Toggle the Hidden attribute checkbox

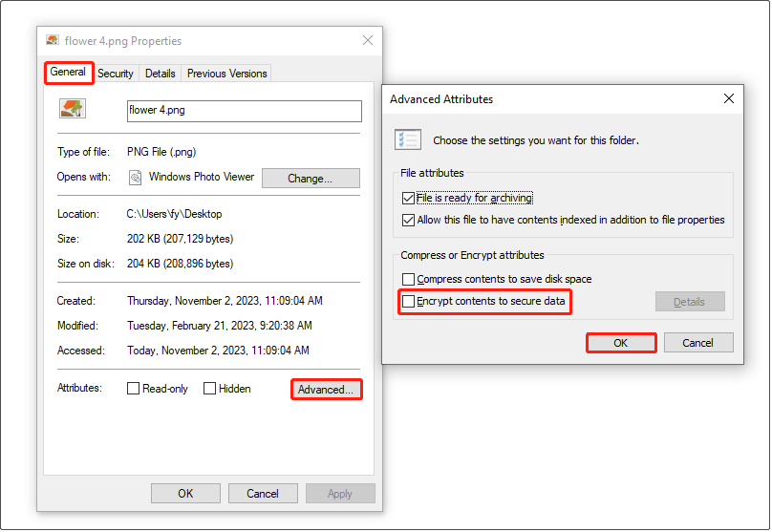click(x=210, y=389)
